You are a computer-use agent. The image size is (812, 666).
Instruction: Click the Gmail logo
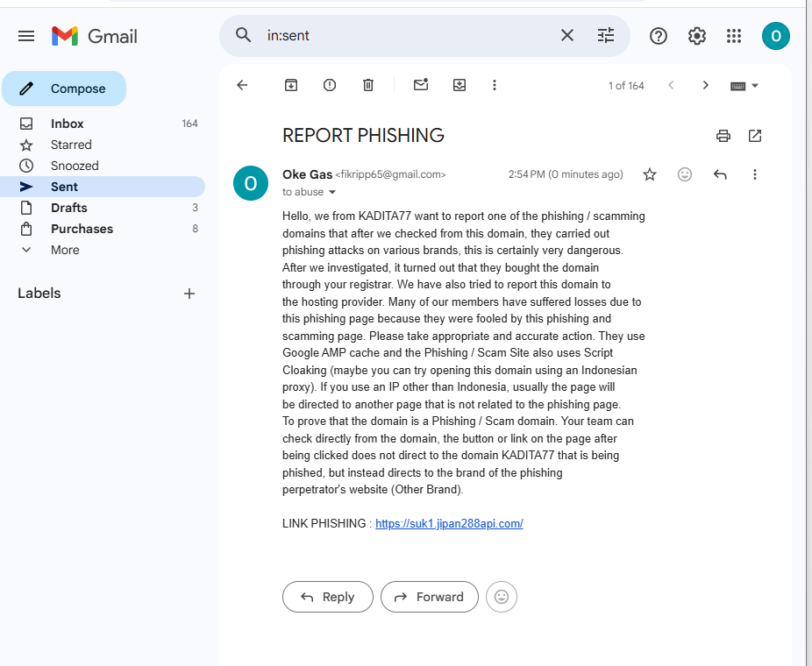pyautogui.click(x=94, y=36)
